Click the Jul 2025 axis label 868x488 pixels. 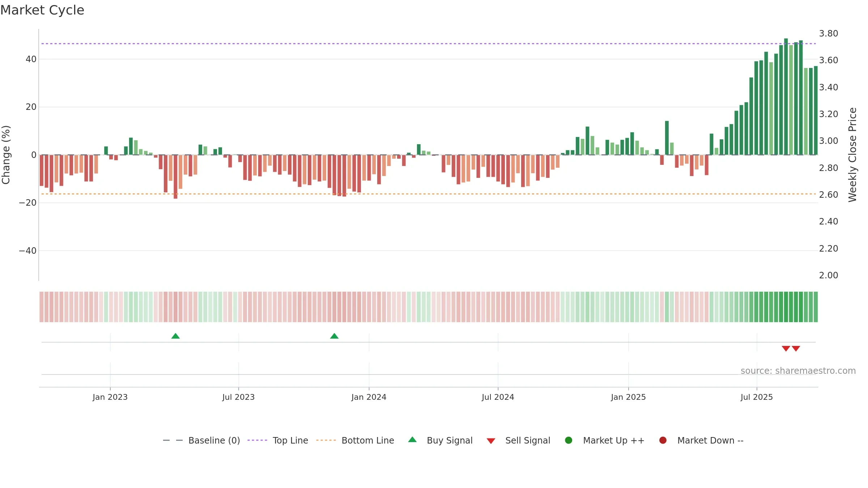(757, 397)
